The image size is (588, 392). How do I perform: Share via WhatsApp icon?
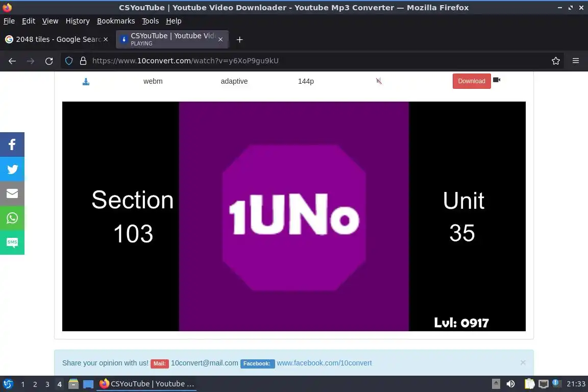pos(12,218)
